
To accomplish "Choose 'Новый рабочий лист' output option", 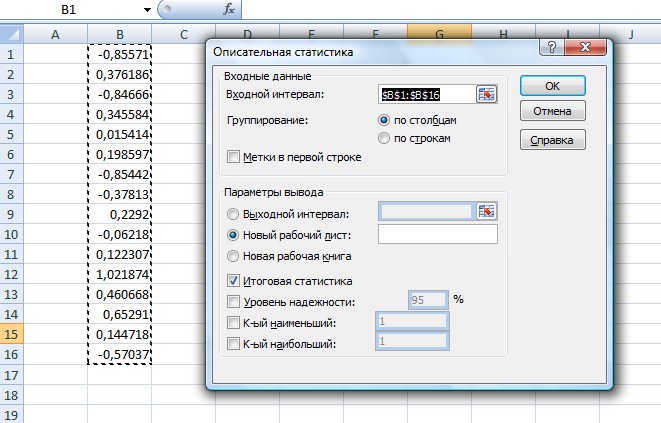I will (233, 235).
